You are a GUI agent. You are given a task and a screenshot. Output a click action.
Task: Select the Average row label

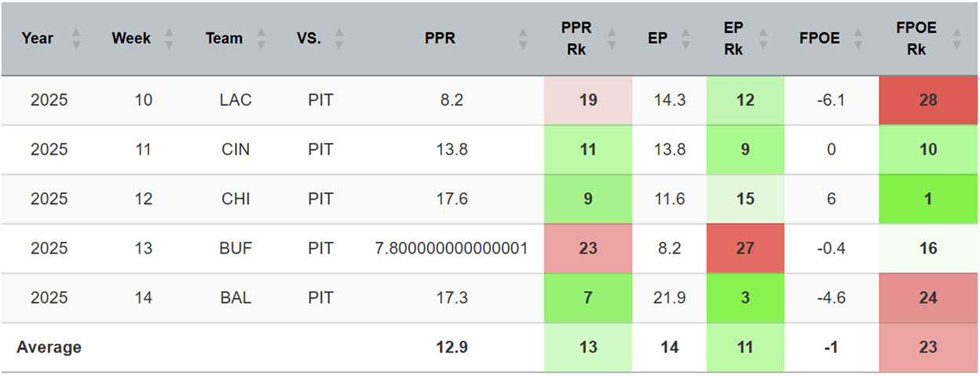[49, 347]
